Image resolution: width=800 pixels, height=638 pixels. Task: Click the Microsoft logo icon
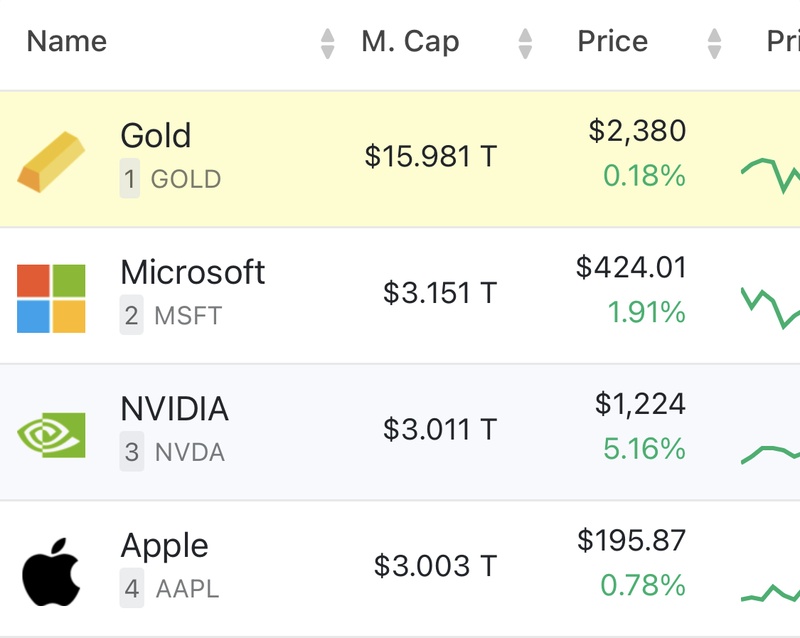click(x=51, y=298)
